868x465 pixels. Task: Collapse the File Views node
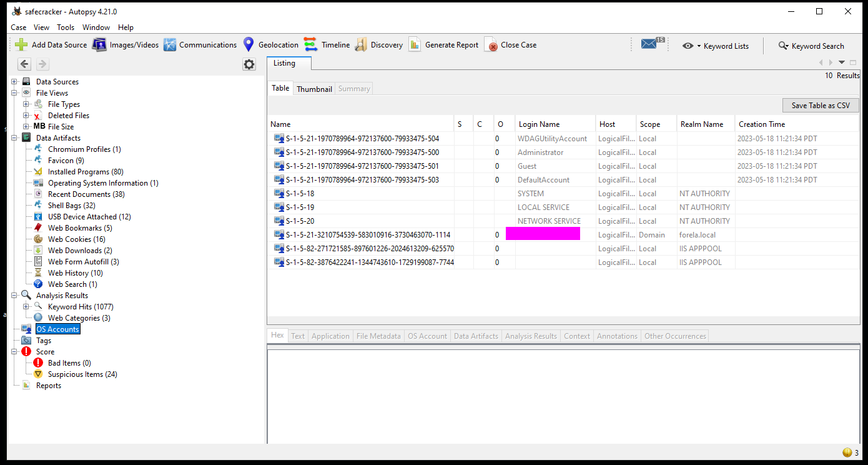click(x=14, y=93)
